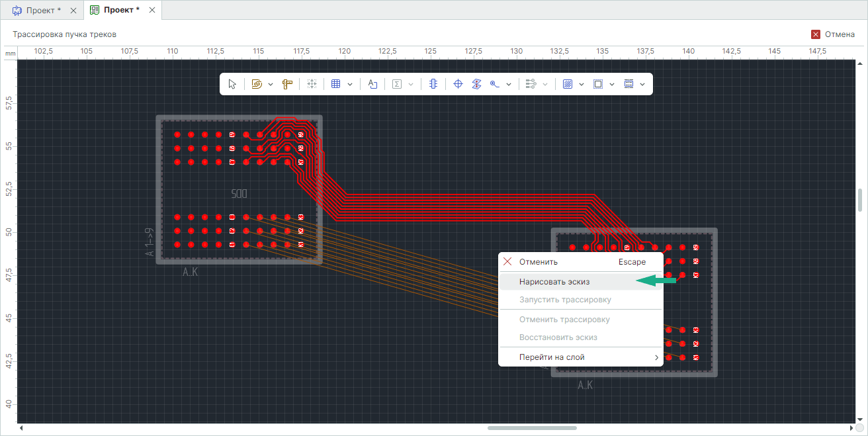Click the crosshair origin point icon

click(458, 84)
